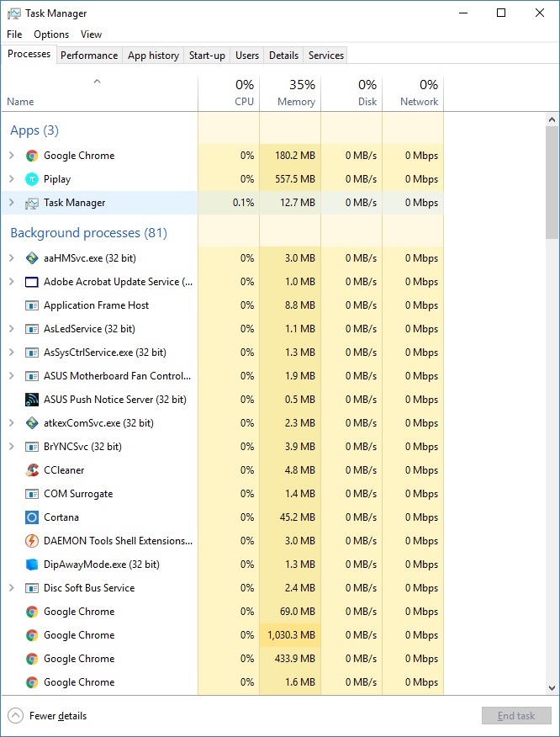
Task: Expand the BrYNCSvc process
Action: [12, 447]
